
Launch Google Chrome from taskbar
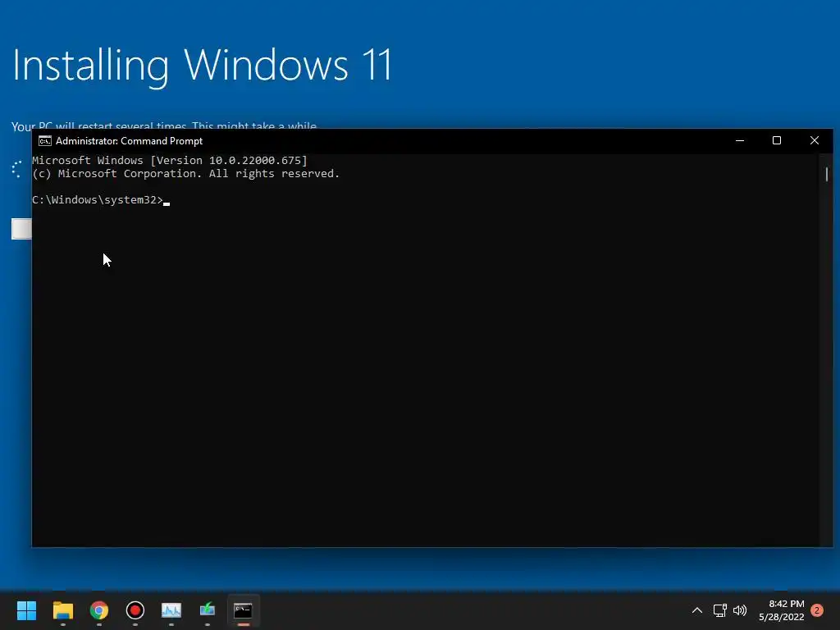99,610
